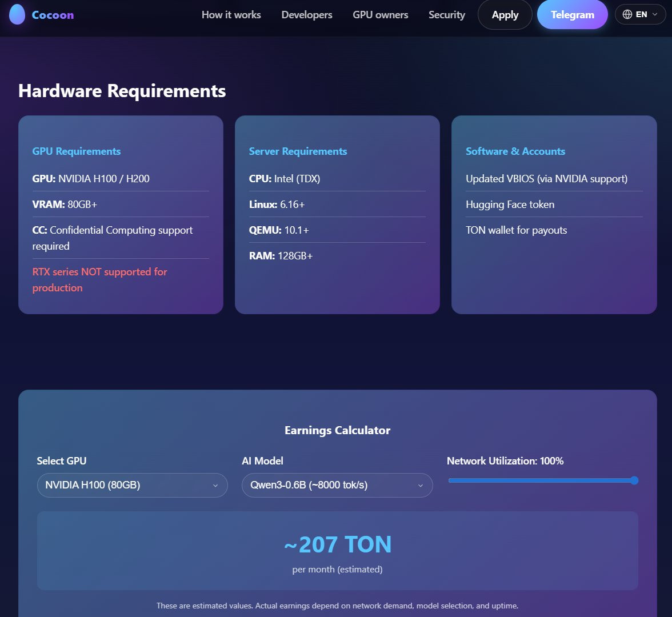Click the Select GPU field label

[62, 461]
